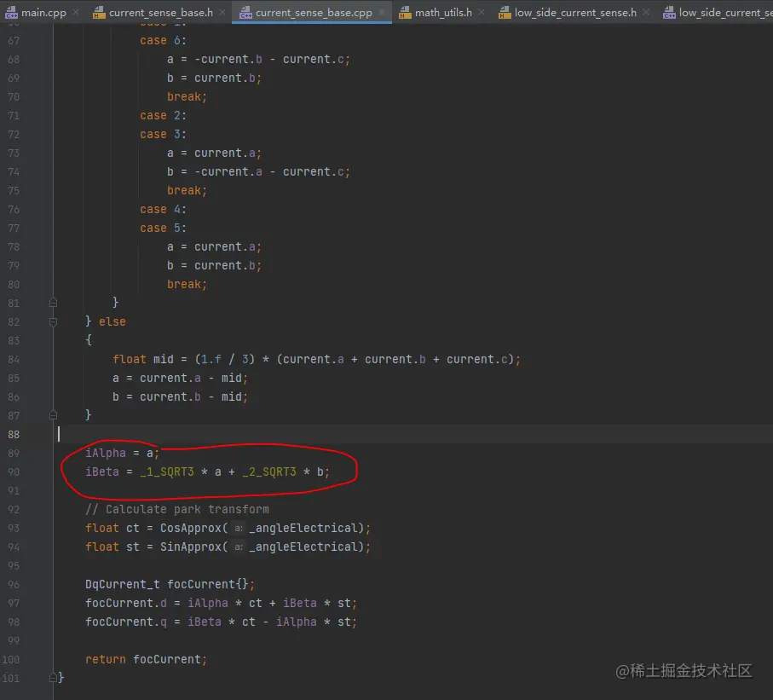Close the low_side_current_sense.h tab
The height and width of the screenshot is (700, 773).
[x=646, y=12]
